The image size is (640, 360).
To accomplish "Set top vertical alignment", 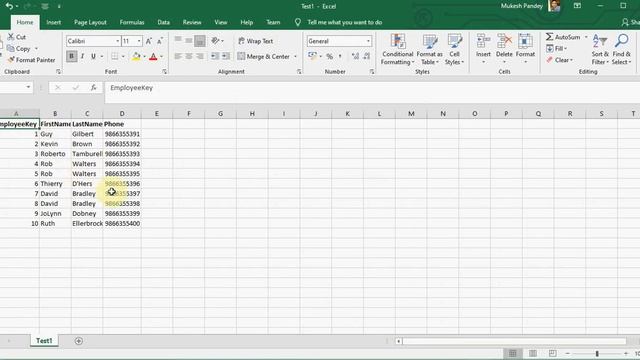I will pos(178,40).
